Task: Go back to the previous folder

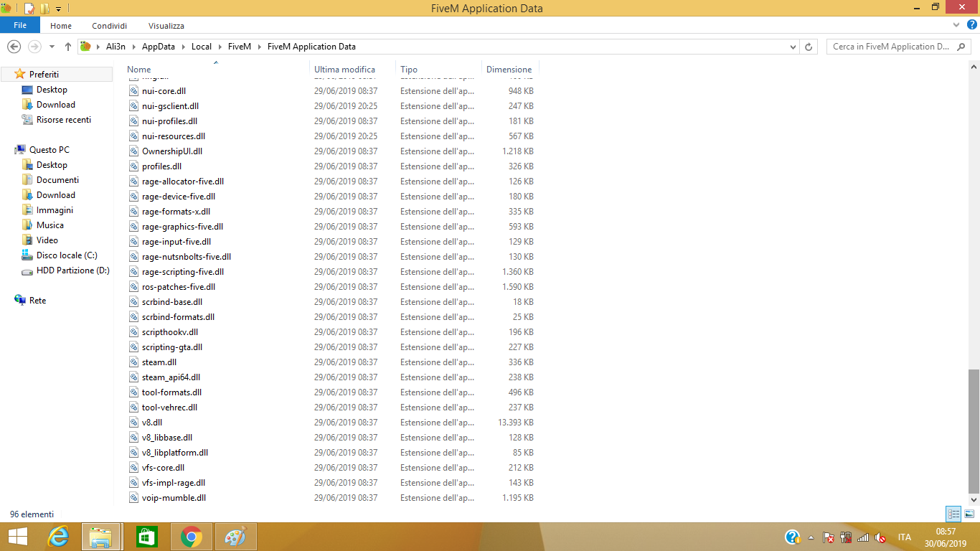Action: (x=13, y=47)
